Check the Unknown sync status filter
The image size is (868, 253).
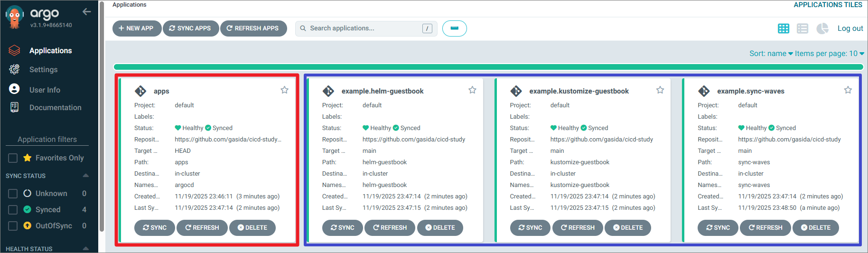[13, 194]
